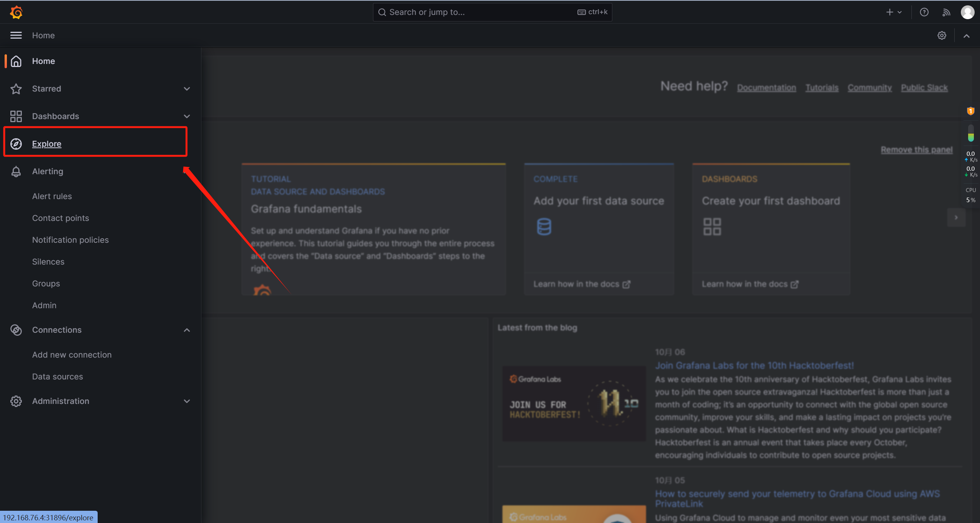This screenshot has width=980, height=523.
Task: Open the Community link
Action: click(x=869, y=88)
